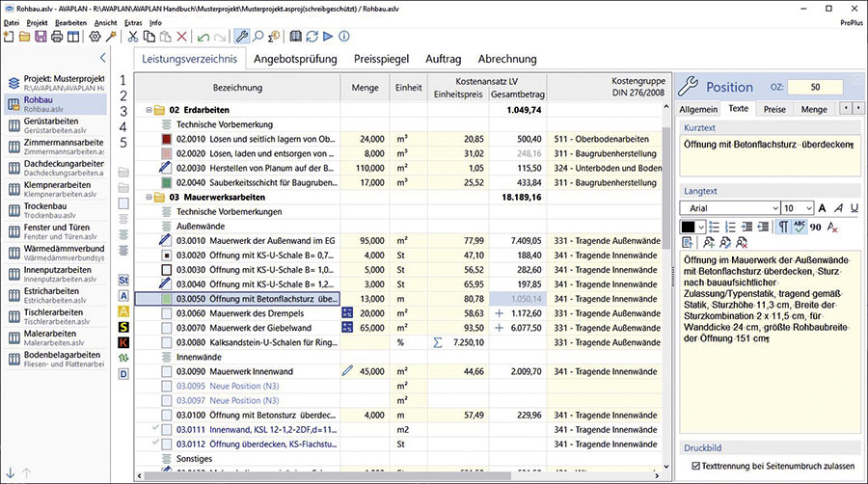The image size is (868, 484).
Task: Click the OZ input field with 50
Action: (x=815, y=87)
